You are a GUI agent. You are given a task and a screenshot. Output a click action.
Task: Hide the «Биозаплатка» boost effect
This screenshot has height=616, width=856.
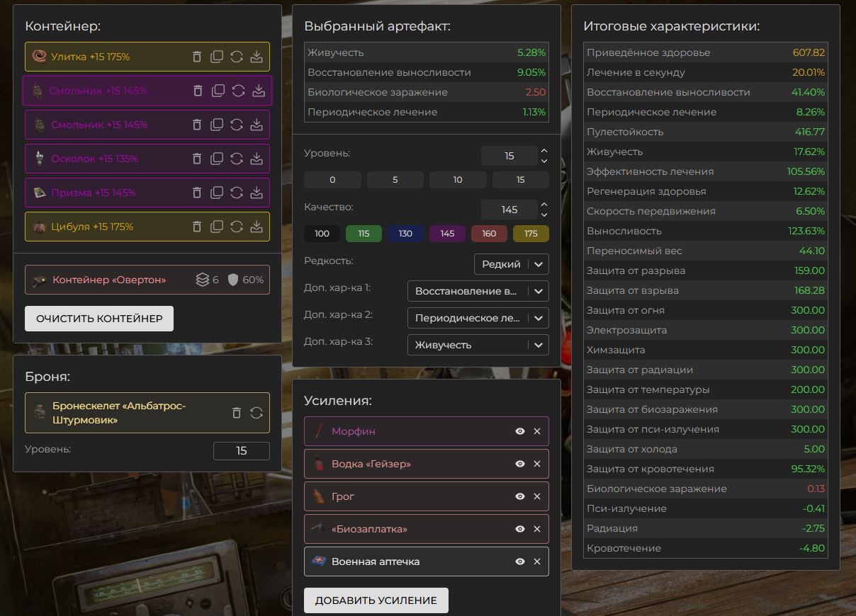(520, 529)
